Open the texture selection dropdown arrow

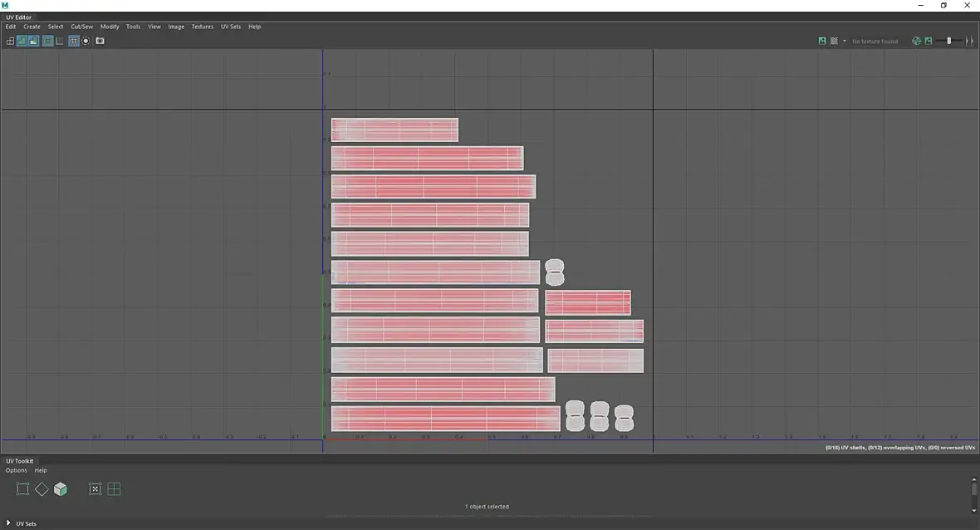coord(845,42)
